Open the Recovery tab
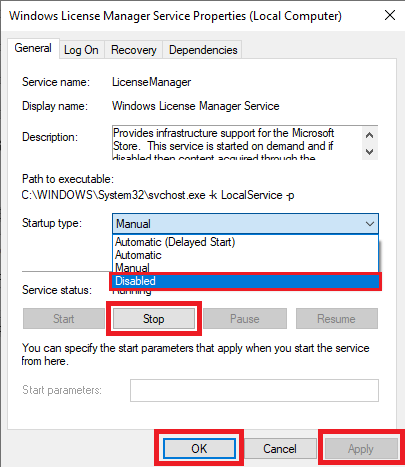 point(134,50)
